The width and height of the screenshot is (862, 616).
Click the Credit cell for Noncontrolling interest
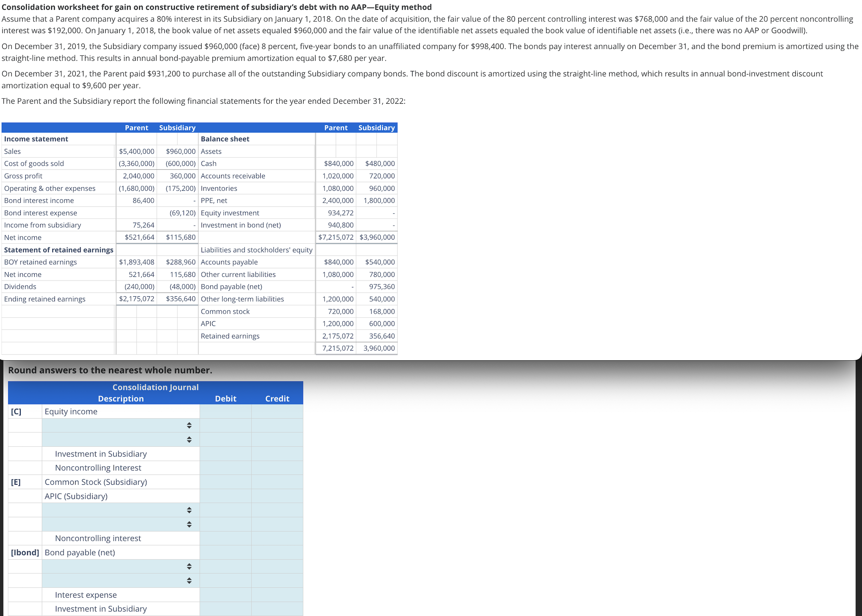[277, 538]
